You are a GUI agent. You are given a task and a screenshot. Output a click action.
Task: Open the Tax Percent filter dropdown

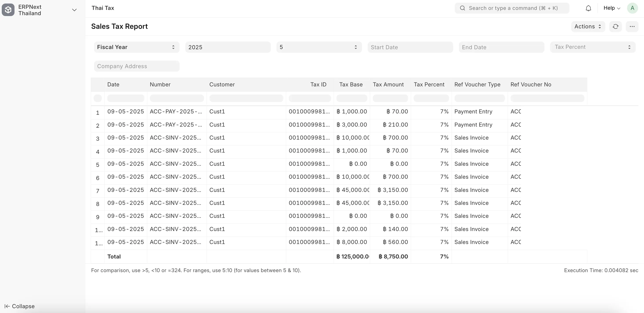pyautogui.click(x=593, y=47)
